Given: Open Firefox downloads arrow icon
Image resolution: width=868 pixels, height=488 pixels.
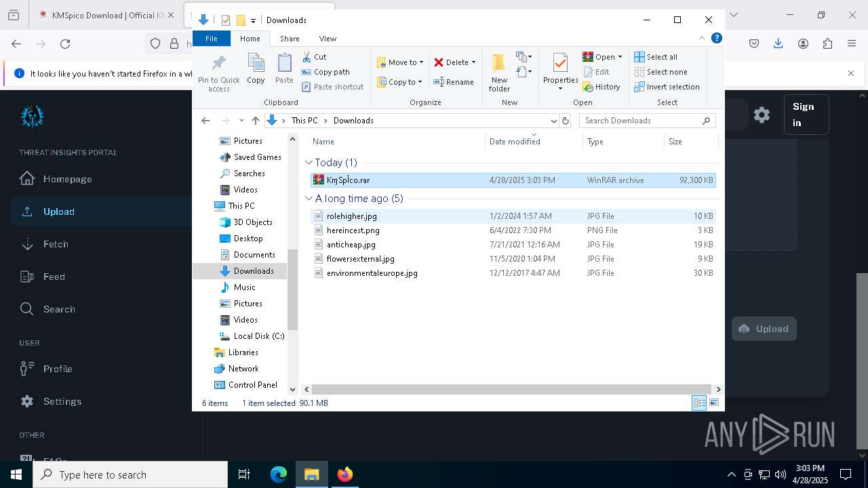Looking at the screenshot, I should [x=778, y=43].
